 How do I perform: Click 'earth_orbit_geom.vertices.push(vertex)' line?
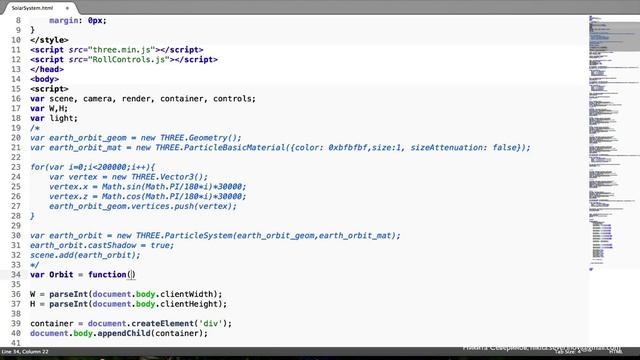point(143,207)
